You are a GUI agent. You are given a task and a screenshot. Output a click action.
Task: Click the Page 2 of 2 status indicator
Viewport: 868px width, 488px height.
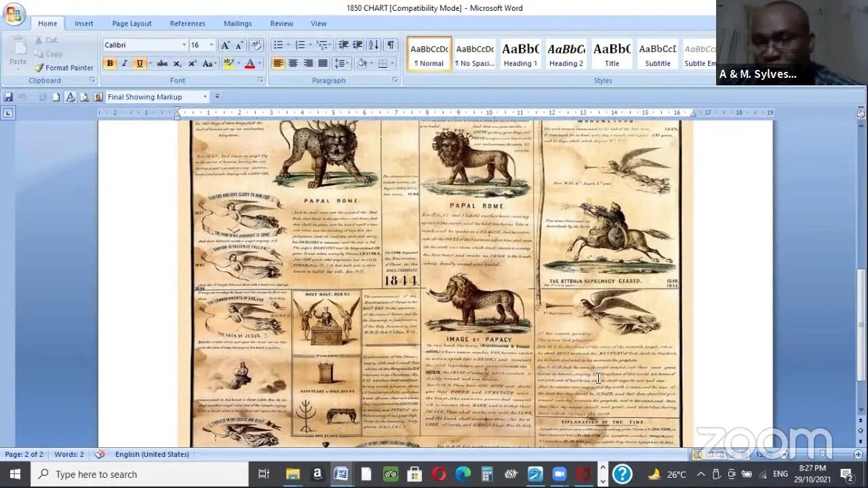[x=24, y=454]
